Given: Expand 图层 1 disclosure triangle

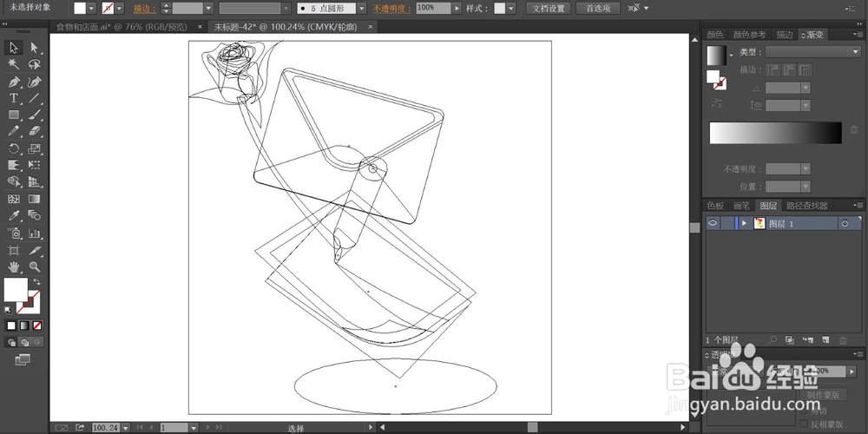Looking at the screenshot, I should pyautogui.click(x=745, y=223).
